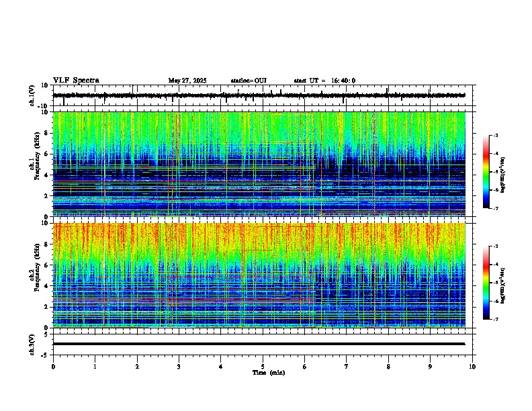
Task: Select the "-7" label on ch.2 colorbar
Action: click(x=495, y=320)
